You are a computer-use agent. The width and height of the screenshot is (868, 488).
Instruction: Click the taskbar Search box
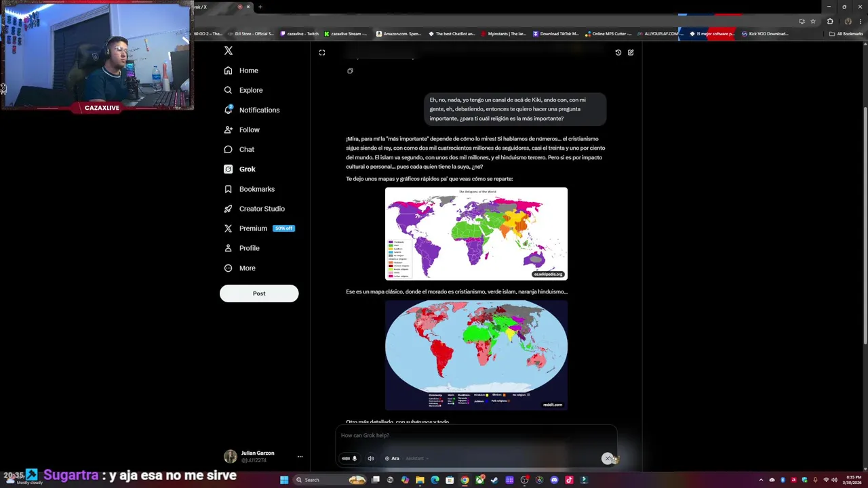point(330,480)
